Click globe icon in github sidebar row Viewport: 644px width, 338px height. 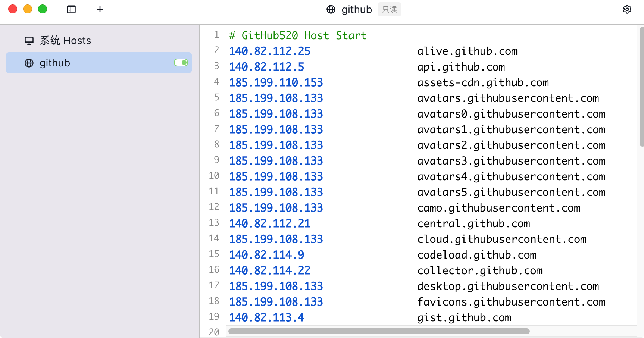(29, 63)
